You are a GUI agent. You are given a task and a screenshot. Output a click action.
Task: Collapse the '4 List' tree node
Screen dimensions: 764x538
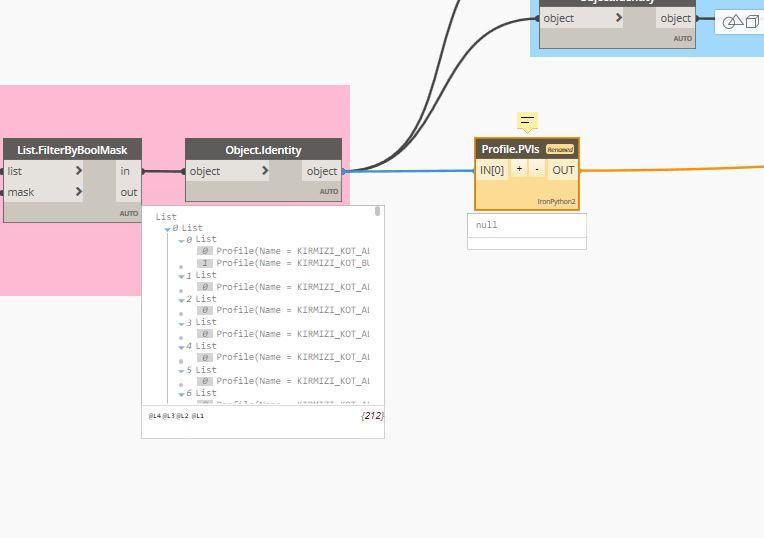(x=181, y=347)
